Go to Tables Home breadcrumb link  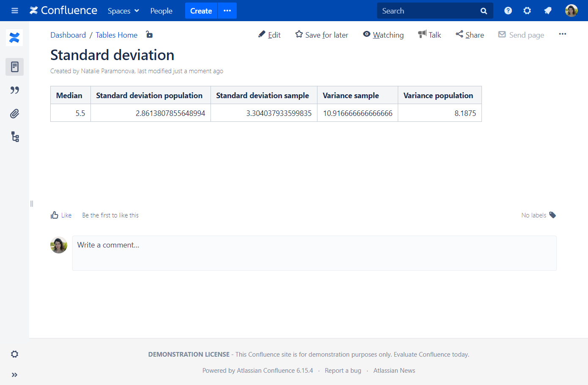(x=116, y=35)
